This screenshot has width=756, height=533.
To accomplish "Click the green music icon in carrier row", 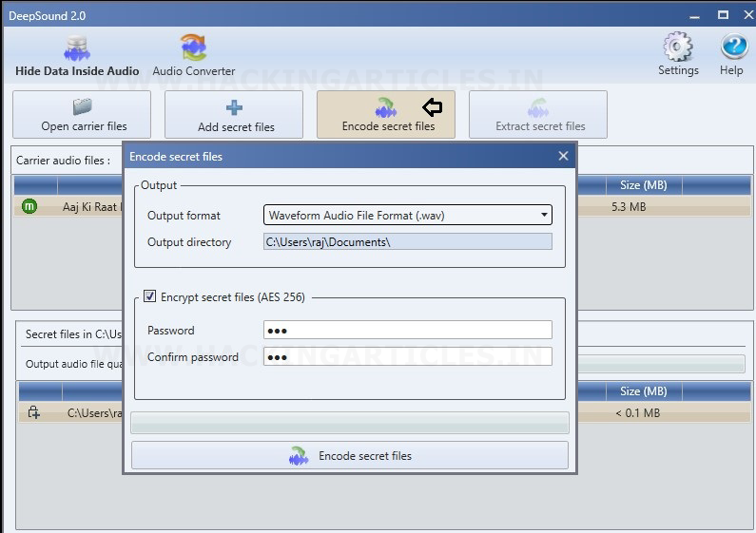I will pos(29,207).
